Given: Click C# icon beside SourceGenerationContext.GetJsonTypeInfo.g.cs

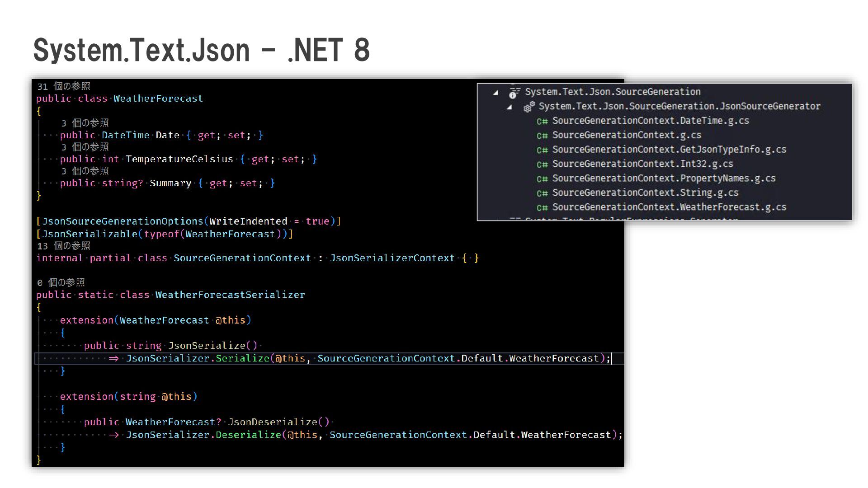Looking at the screenshot, I should (542, 150).
